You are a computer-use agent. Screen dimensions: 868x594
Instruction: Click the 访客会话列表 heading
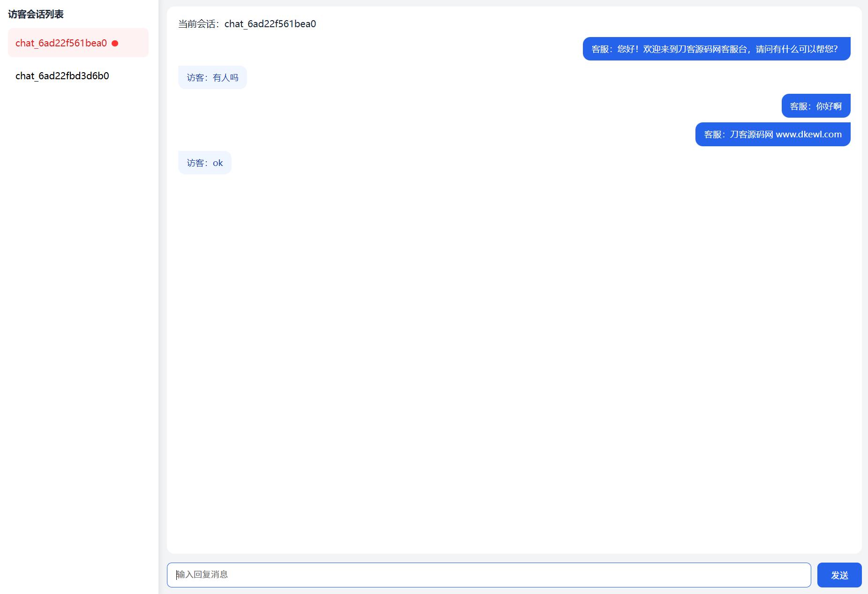click(36, 15)
